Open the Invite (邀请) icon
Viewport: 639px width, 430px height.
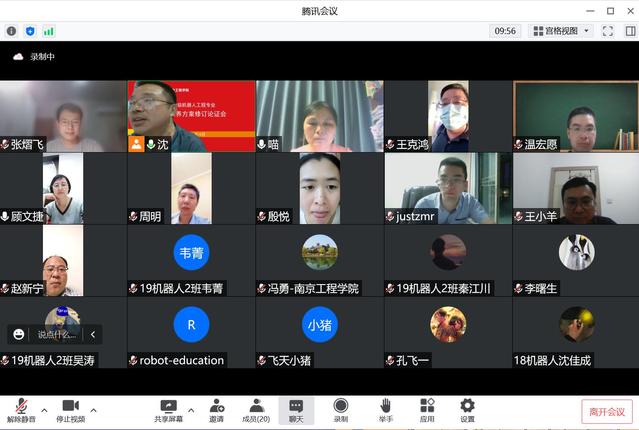(x=216, y=410)
